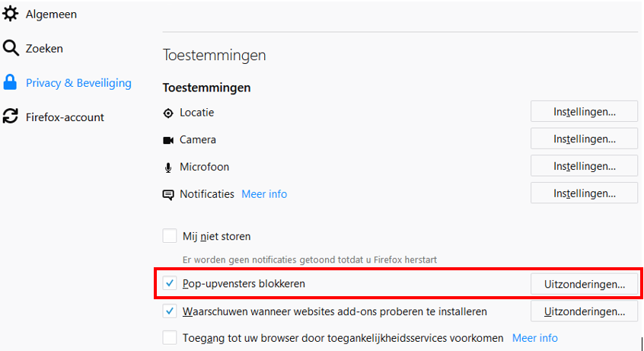Image resolution: width=644 pixels, height=351 pixels.
Task: Toggle add-on installation warning checkbox
Action: coord(170,311)
